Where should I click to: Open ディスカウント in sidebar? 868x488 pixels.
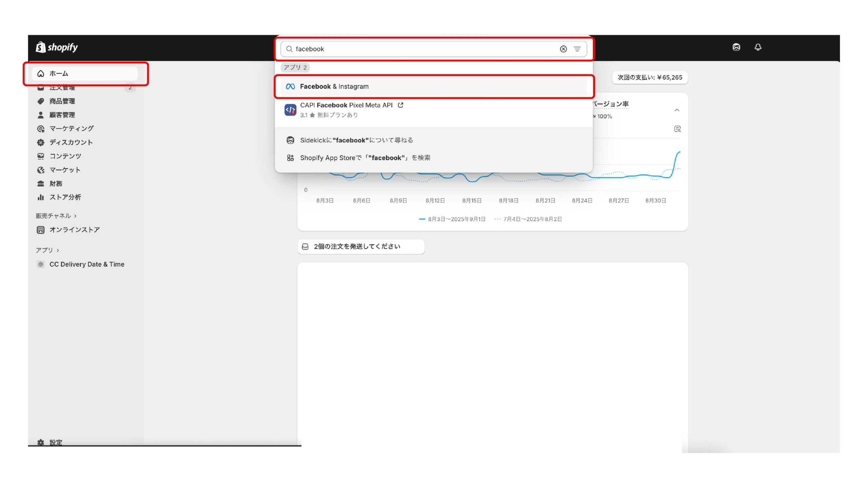pyautogui.click(x=85, y=142)
